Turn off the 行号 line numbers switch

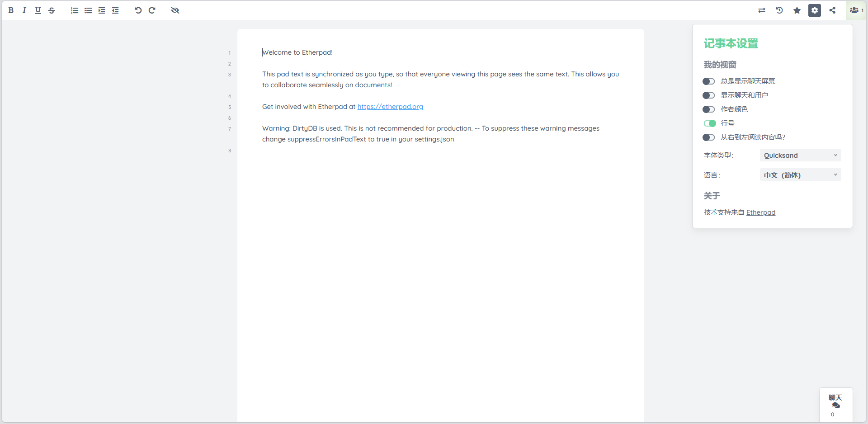tap(709, 123)
